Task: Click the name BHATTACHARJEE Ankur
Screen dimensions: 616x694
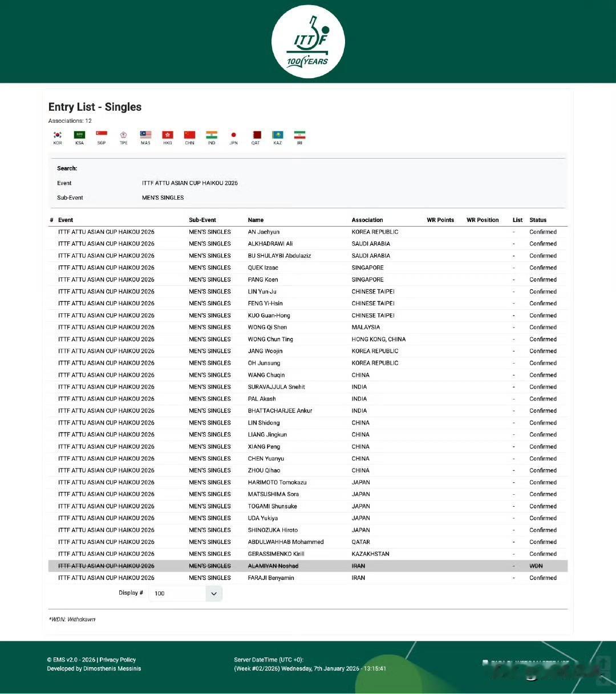Action: 280,411
